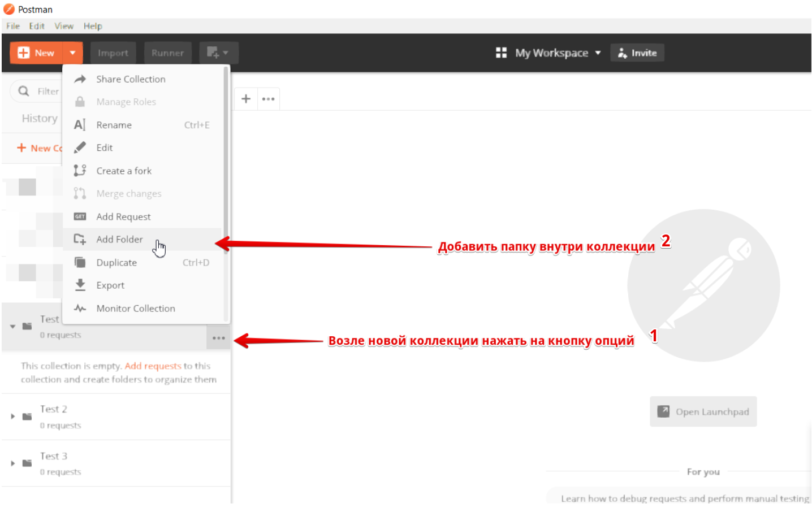Image resolution: width=812 pixels, height=508 pixels.
Task: Open the My Workspace dropdown
Action: pyautogui.click(x=558, y=53)
